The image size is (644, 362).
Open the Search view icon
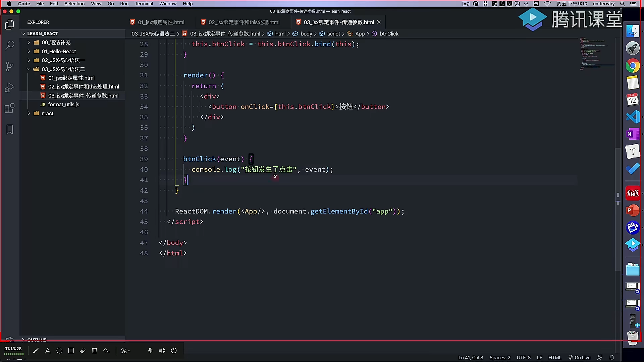click(x=10, y=45)
